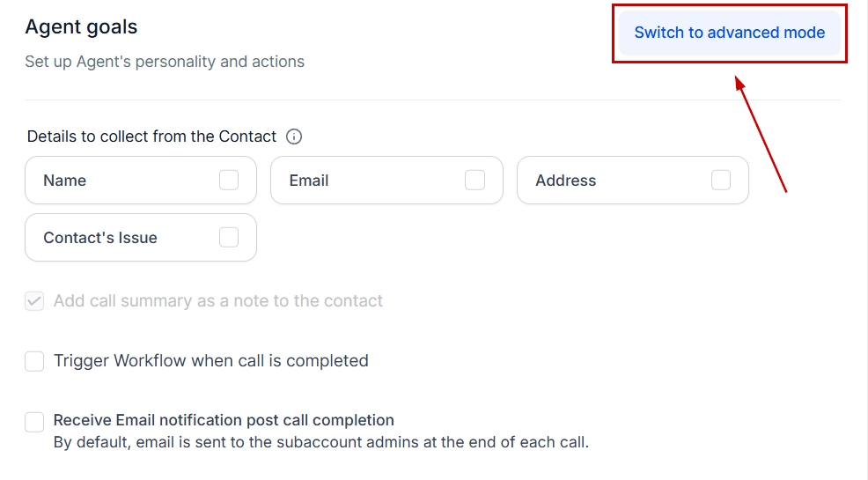The image size is (868, 480).
Task: Click the Receive Email notification post call completion text
Action: (224, 420)
